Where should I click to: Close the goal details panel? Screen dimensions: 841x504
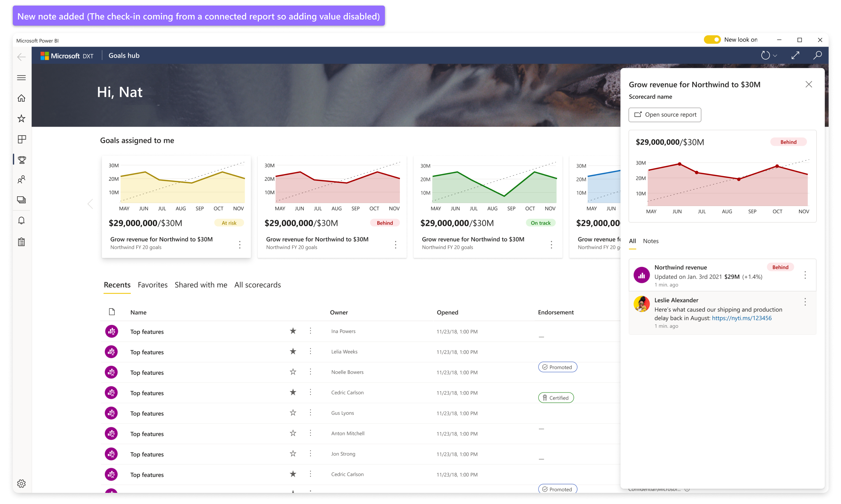(809, 84)
